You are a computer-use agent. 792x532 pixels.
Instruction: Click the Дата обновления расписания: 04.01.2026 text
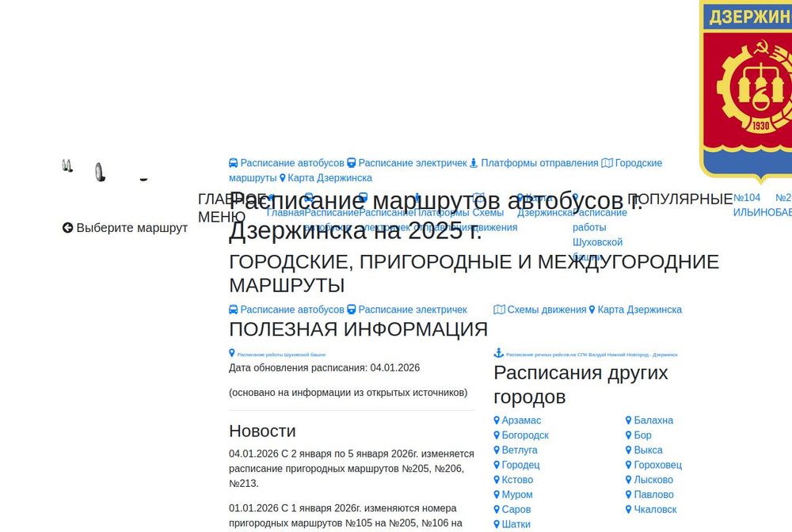tap(324, 368)
